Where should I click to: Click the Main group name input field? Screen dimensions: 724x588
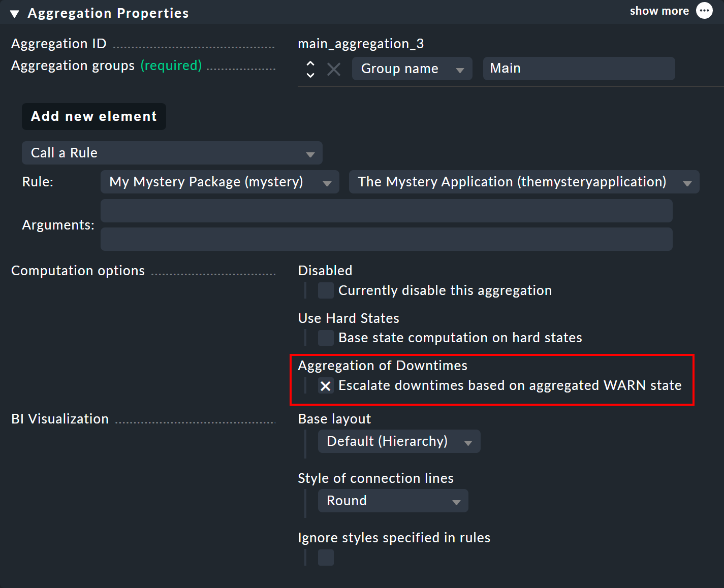[x=578, y=69]
